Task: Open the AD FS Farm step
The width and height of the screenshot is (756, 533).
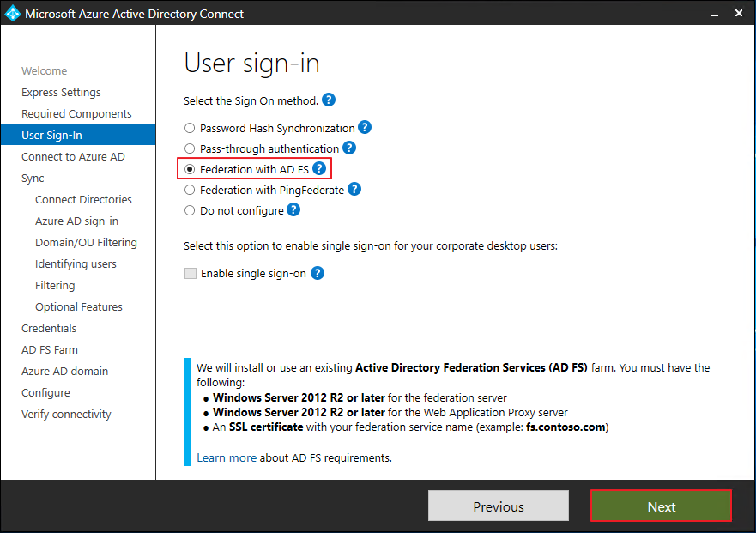Action: 50,349
